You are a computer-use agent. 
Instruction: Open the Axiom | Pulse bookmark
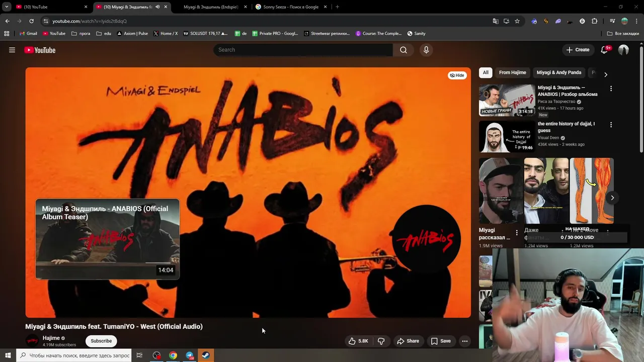[132, 33]
